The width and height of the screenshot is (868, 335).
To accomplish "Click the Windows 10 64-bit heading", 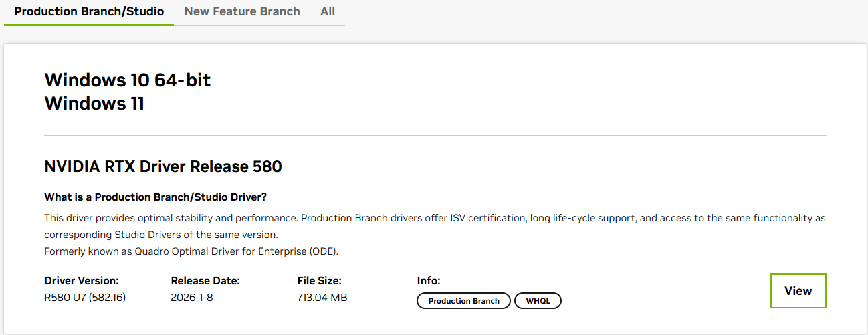I will (x=127, y=80).
